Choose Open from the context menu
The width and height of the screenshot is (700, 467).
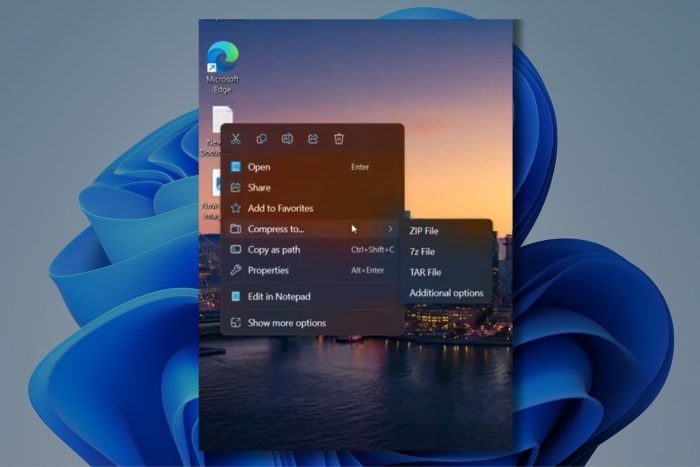[312, 167]
